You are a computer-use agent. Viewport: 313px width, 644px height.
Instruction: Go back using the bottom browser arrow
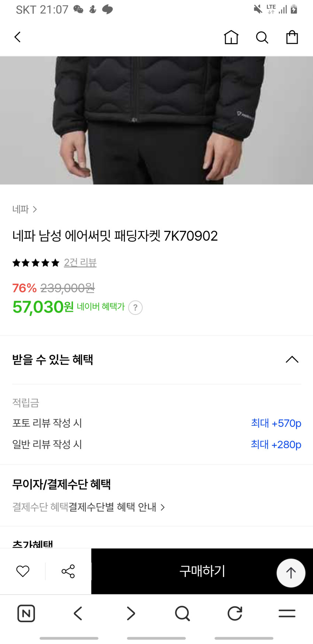(78, 613)
